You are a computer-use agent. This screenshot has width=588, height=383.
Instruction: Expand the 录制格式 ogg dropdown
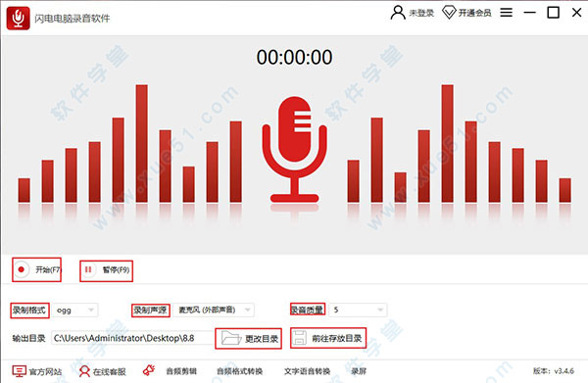[75, 311]
